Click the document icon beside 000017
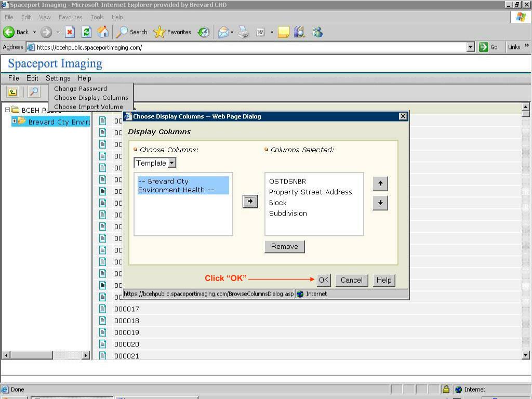532x399 pixels. point(102,309)
